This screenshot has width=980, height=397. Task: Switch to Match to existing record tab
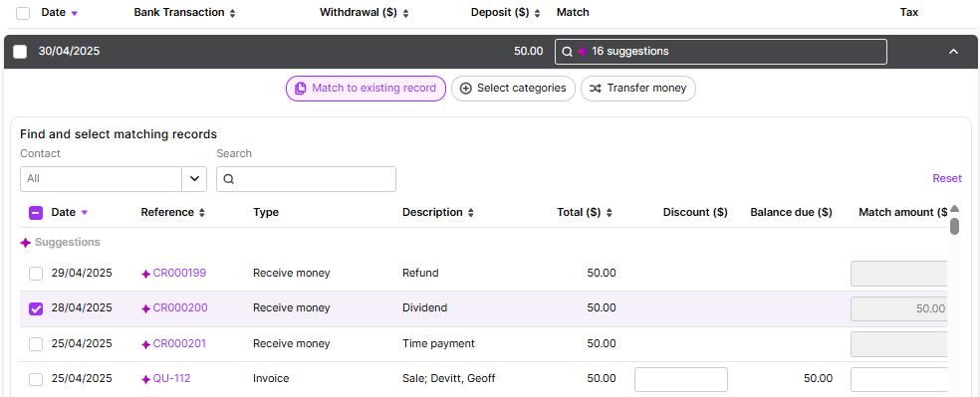[366, 89]
